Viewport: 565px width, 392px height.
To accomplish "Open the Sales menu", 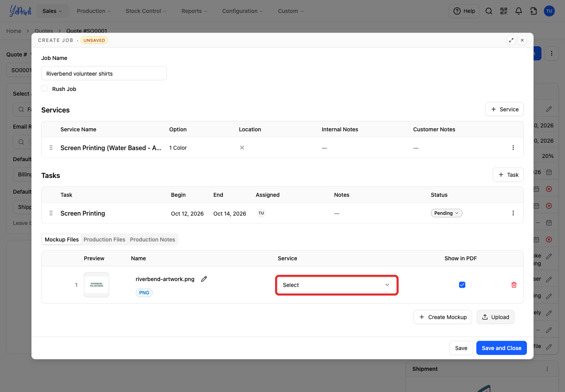I will coord(52,11).
